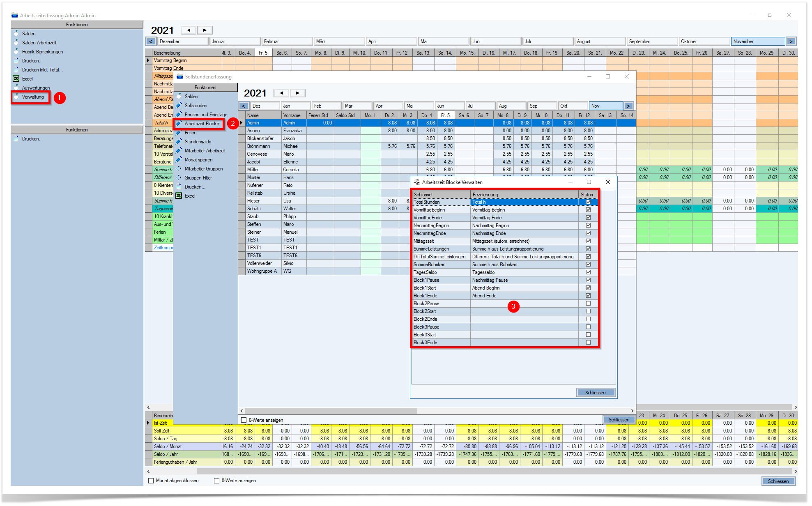Click Drucken in lower Funktionen panel
This screenshot has height=506, width=812.
tap(32, 139)
